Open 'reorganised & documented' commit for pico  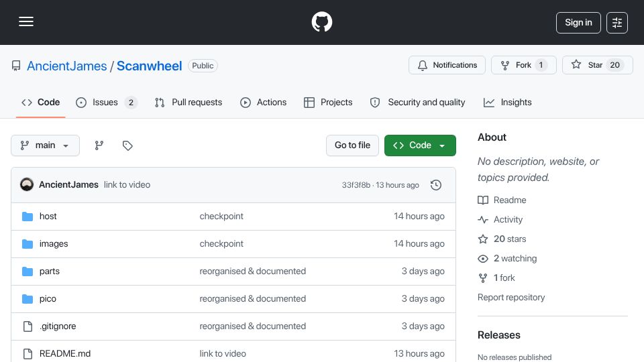click(x=253, y=299)
